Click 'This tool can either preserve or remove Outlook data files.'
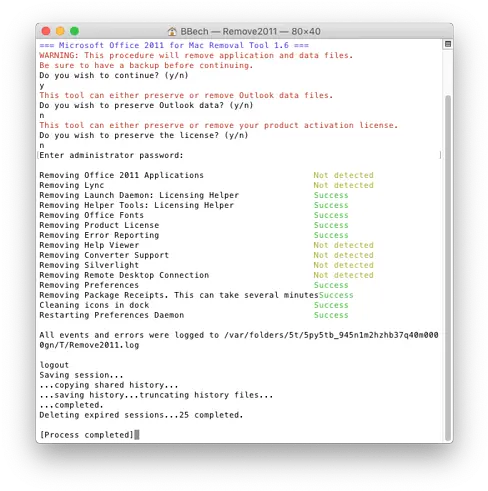 (186, 95)
